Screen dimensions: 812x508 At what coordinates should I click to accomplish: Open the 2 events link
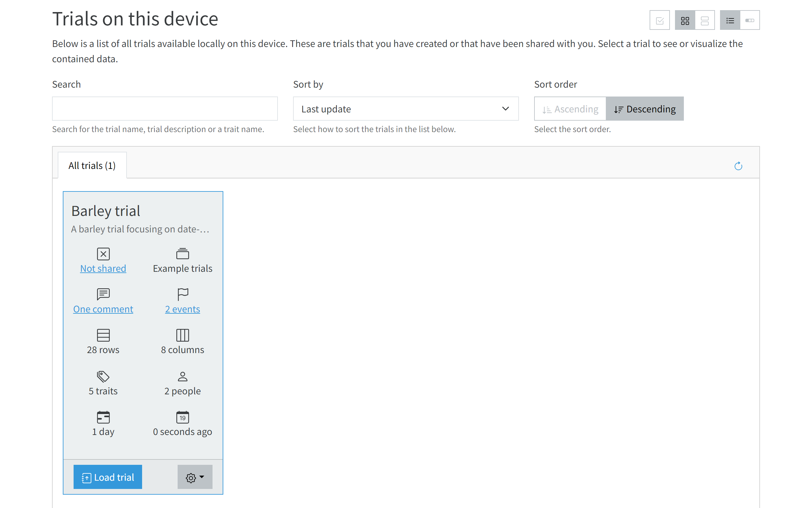(x=182, y=309)
